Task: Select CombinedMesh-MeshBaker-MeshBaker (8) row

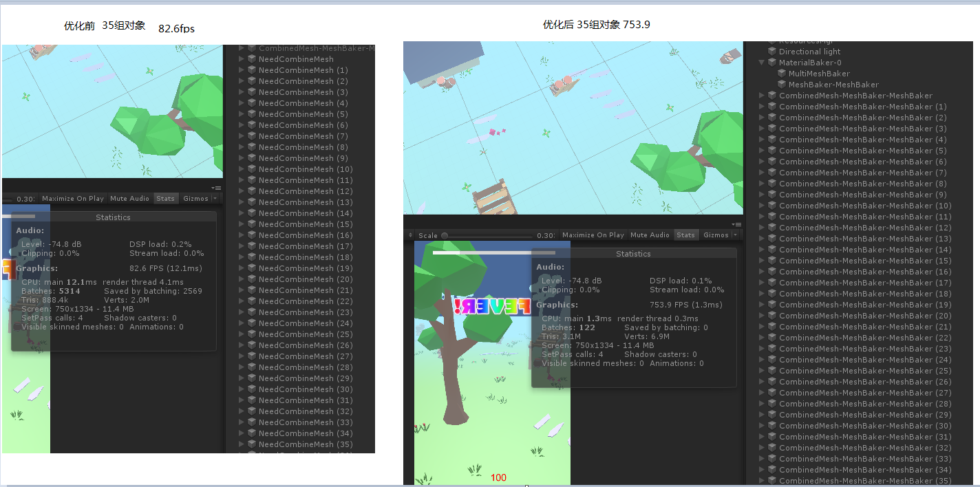Action: 862,184
